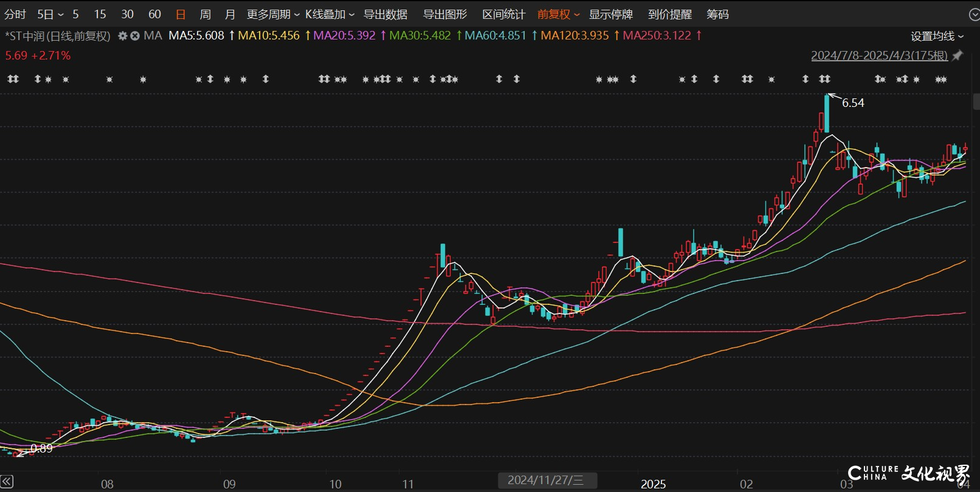The height and width of the screenshot is (492, 980).
Task: Click the double-left arrow at bottom-left
Action: (x=7, y=482)
